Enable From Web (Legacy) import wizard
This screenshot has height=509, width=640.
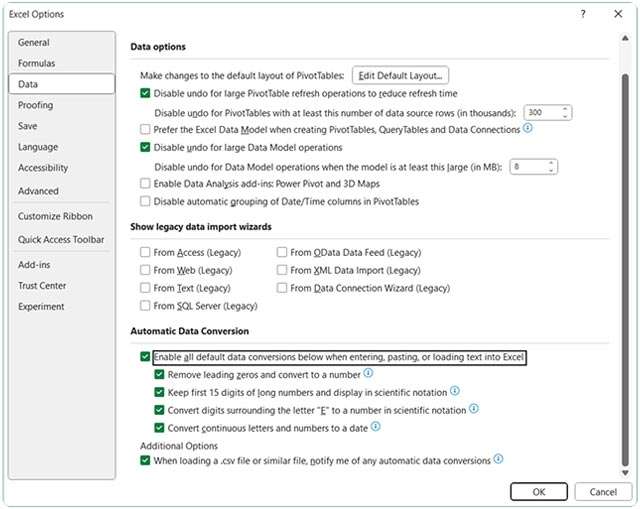pyautogui.click(x=146, y=270)
